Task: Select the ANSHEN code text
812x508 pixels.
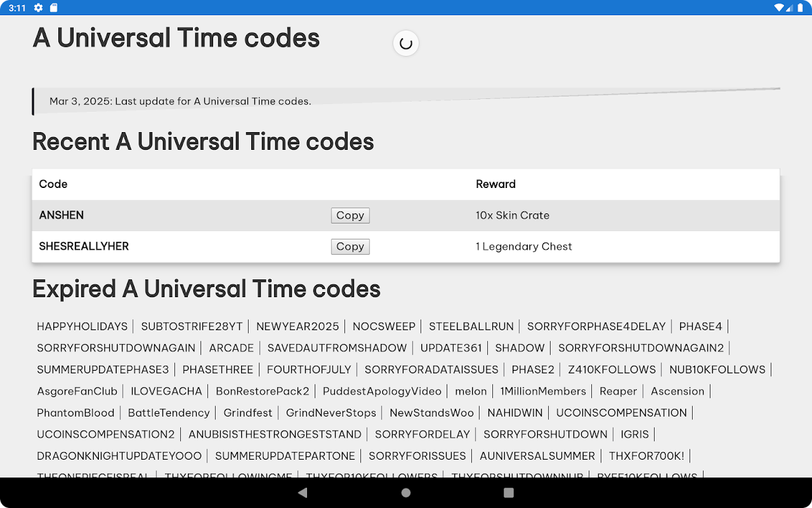Action: pyautogui.click(x=62, y=215)
